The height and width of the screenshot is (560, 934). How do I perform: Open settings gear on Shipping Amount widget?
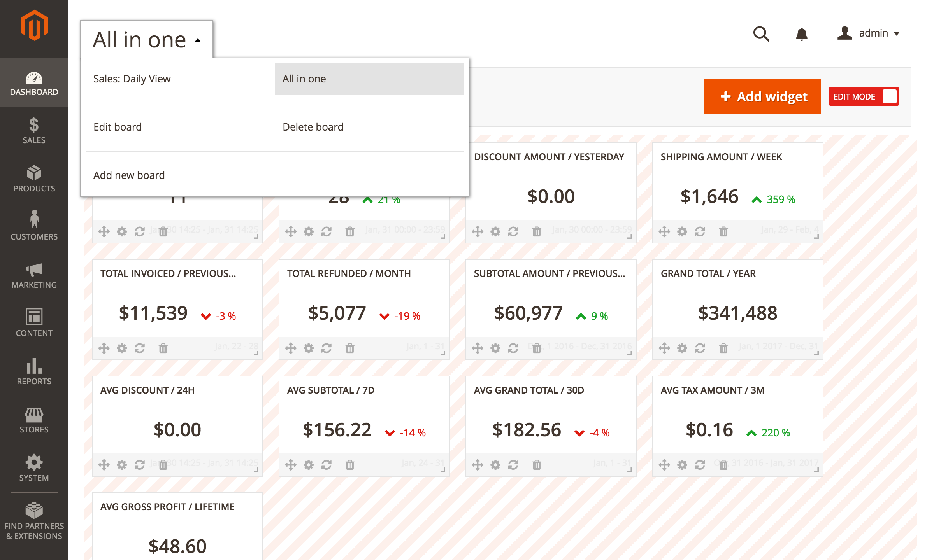pyautogui.click(x=682, y=231)
